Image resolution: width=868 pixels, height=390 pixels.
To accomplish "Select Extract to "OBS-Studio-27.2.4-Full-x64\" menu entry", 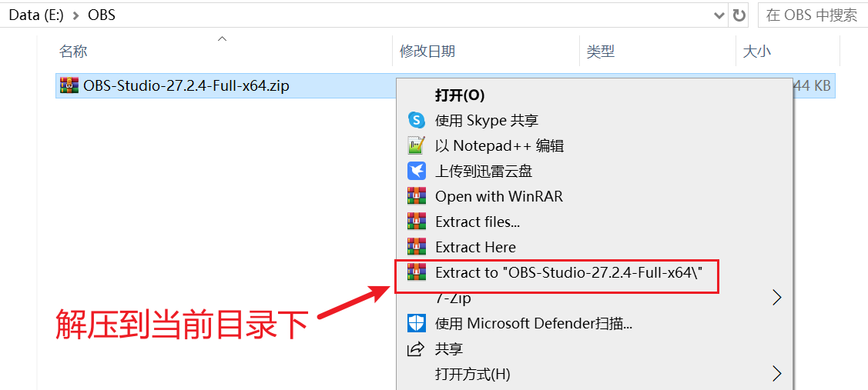I will point(568,272).
